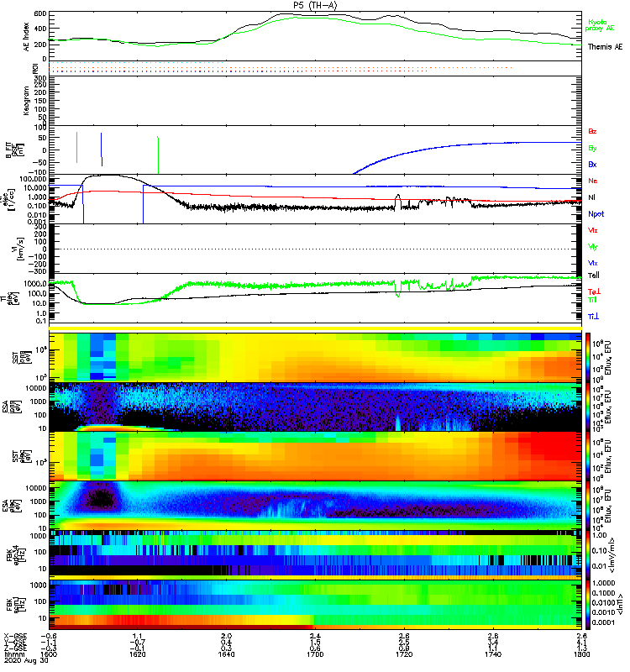Click the "X-GSE" coordinate row label

(15, 637)
